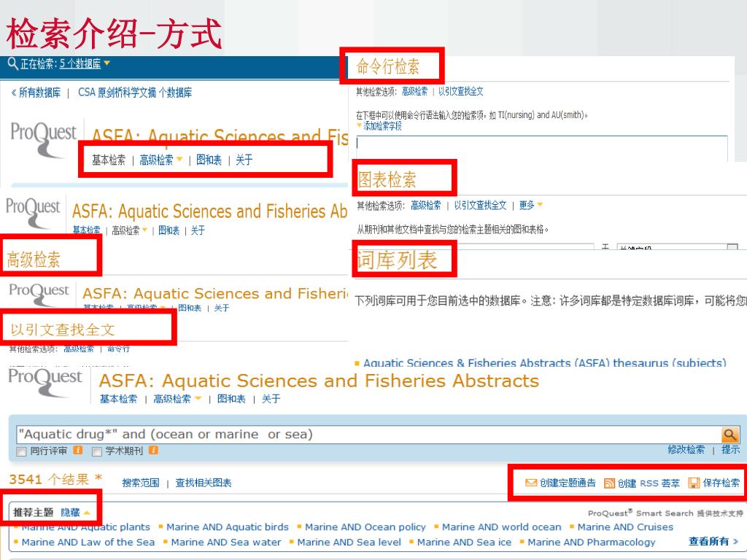This screenshot has height=560, width=747.
Task: Click the ProQuest logo beside CSA header
Action: (x=43, y=139)
